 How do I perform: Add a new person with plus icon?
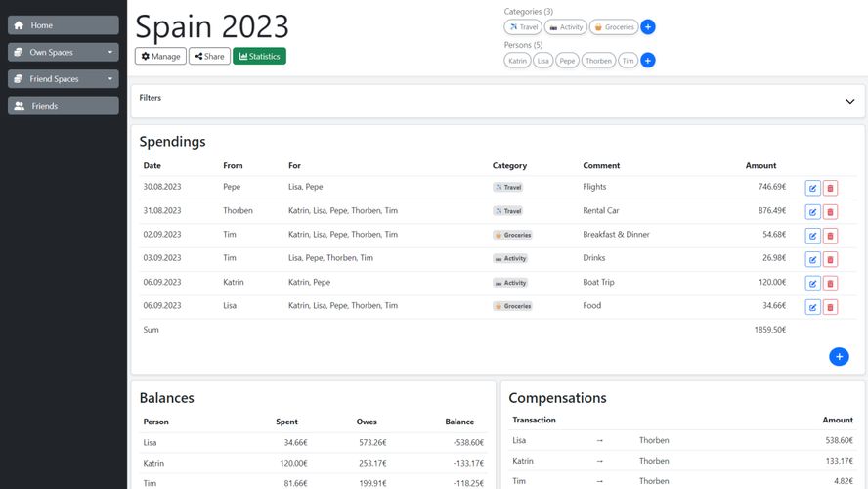(x=647, y=61)
